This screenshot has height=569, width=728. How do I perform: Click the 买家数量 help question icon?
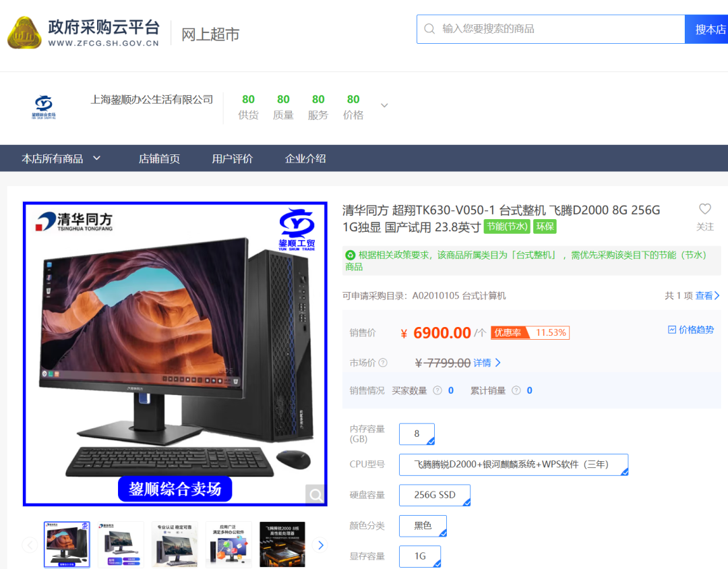tap(437, 390)
